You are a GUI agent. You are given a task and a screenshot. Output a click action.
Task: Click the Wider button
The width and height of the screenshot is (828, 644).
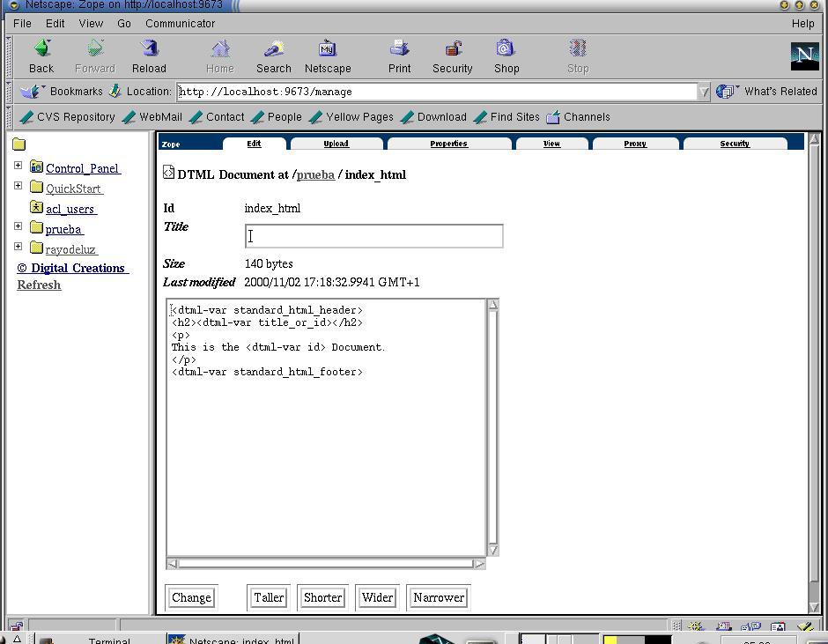click(377, 597)
